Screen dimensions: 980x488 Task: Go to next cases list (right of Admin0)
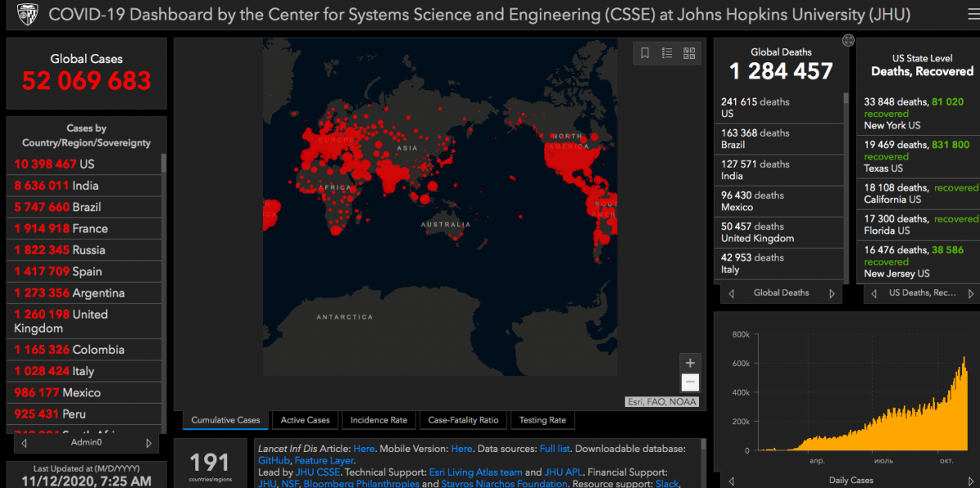149,443
